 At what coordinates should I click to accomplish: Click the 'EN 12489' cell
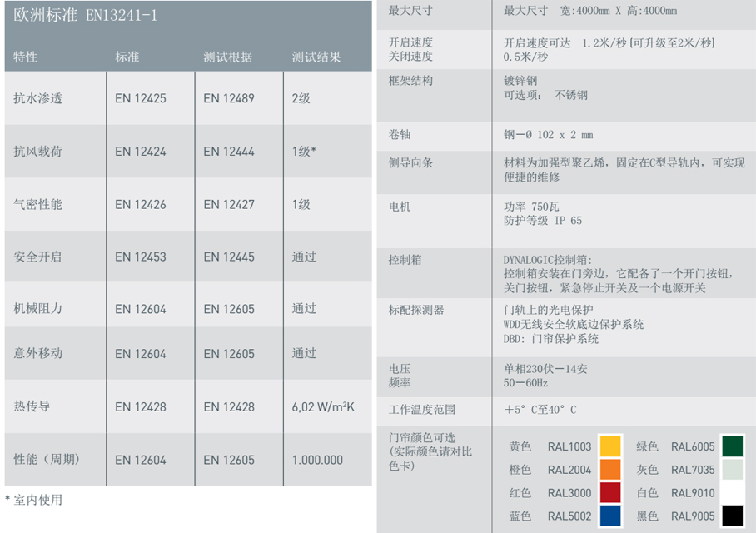228,98
